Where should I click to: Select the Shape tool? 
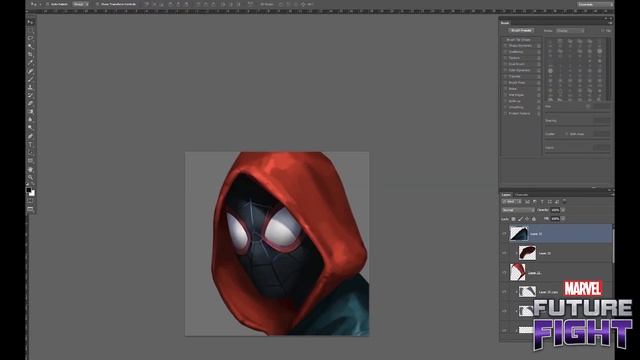point(31,161)
